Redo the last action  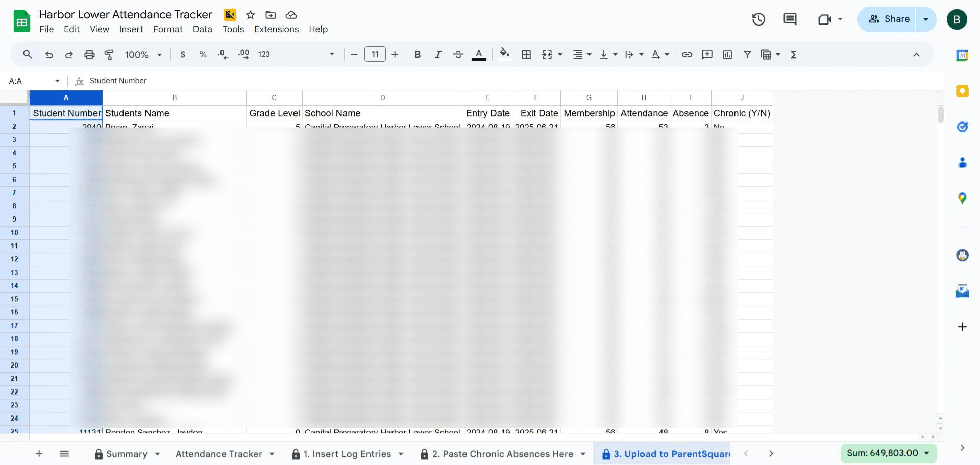click(x=69, y=54)
